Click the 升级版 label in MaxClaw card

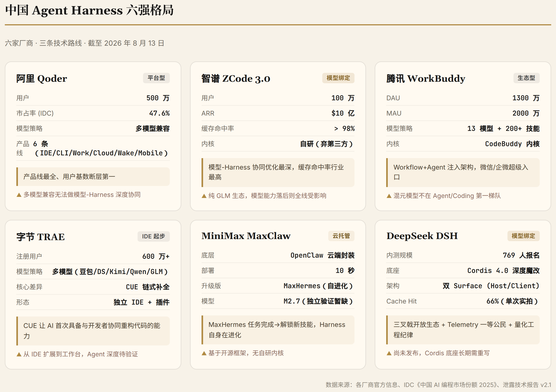coord(211,286)
